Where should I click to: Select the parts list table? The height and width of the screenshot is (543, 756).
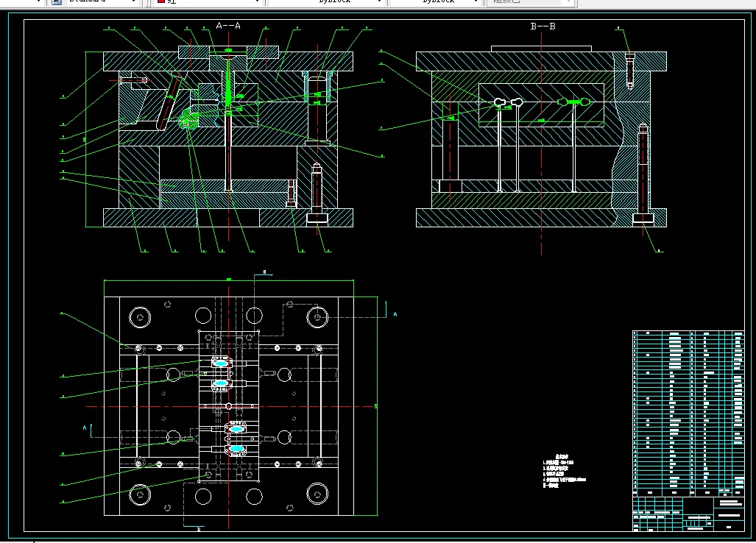[x=688, y=414]
